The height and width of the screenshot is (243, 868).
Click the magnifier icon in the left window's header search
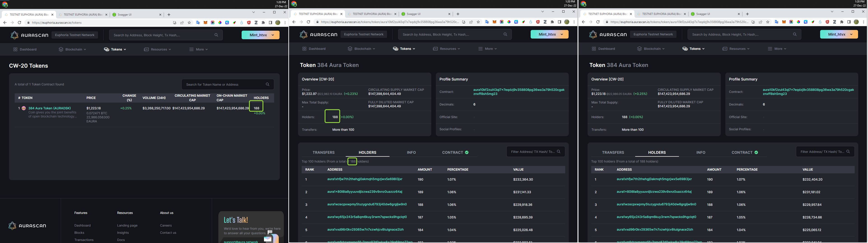tap(216, 35)
